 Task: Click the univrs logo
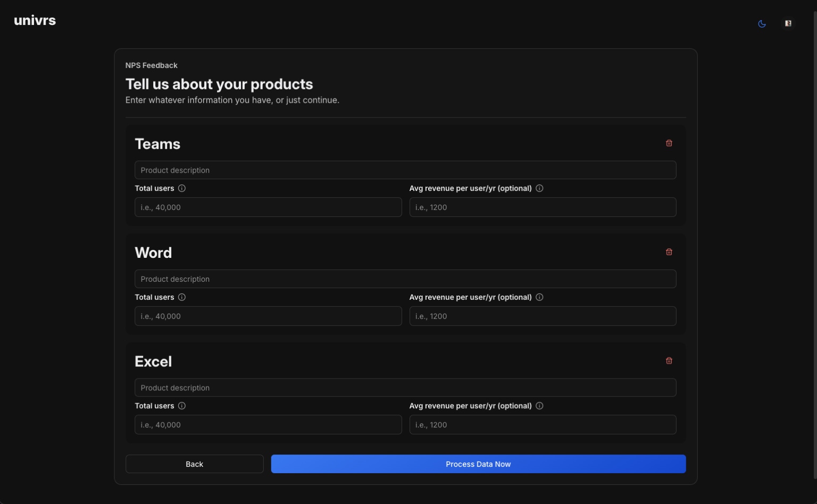(35, 20)
